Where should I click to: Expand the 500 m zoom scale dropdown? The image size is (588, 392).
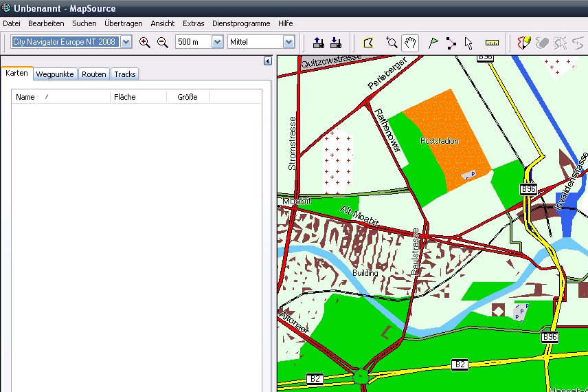click(x=217, y=42)
